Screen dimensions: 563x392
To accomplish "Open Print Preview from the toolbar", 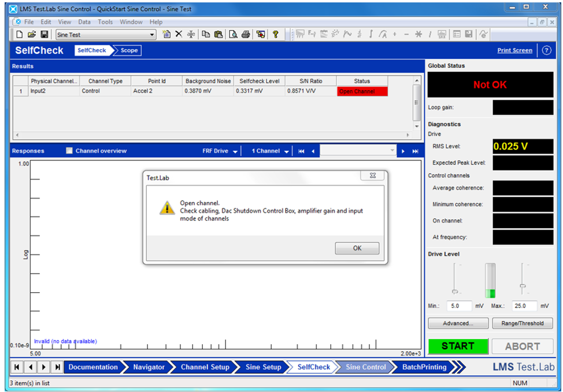I will pos(233,34).
